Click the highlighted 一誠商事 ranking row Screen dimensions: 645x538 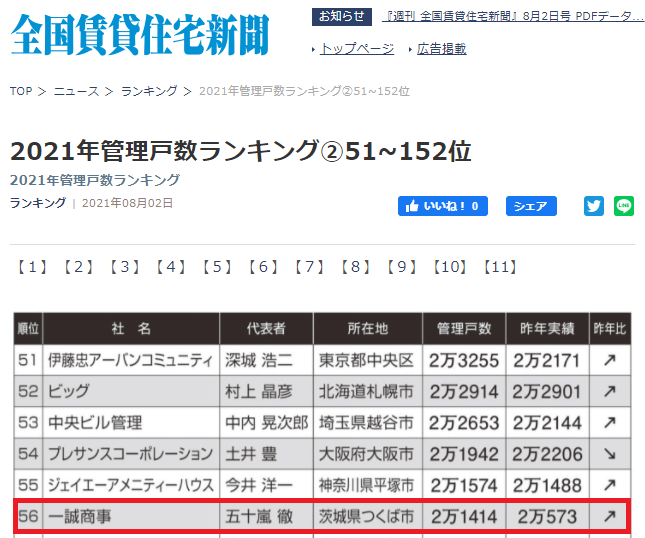(x=320, y=516)
